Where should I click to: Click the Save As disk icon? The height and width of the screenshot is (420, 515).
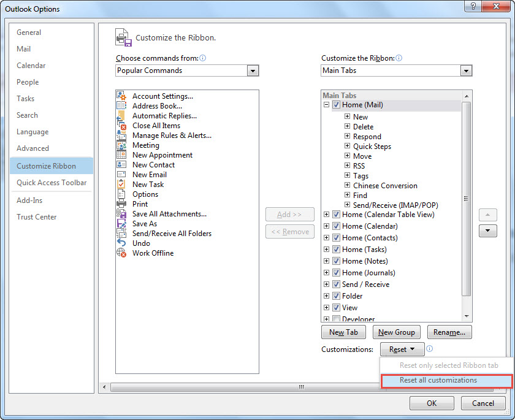pos(121,224)
